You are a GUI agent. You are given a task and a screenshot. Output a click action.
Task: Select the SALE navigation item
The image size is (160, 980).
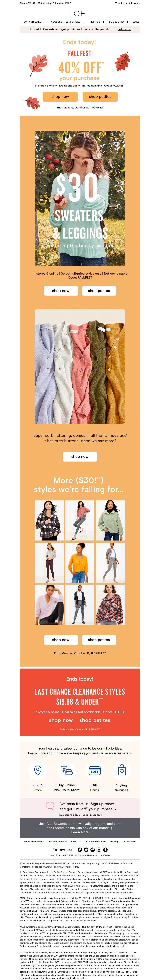pyautogui.click(x=136, y=22)
